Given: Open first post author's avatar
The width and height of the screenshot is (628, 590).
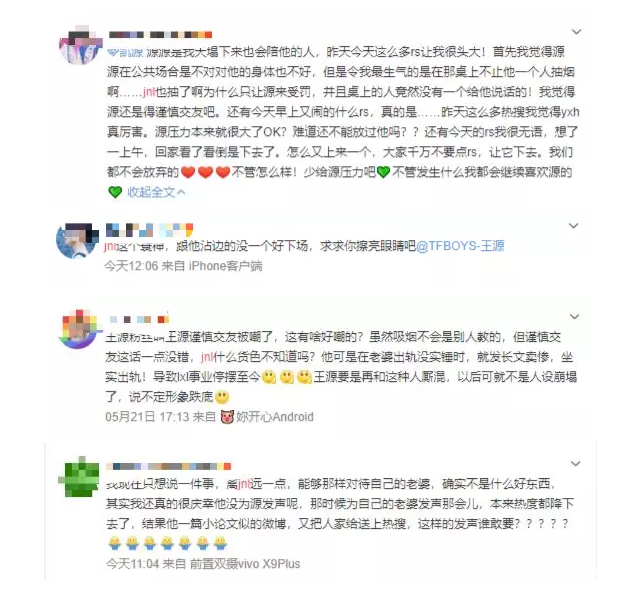Looking at the screenshot, I should (81, 45).
